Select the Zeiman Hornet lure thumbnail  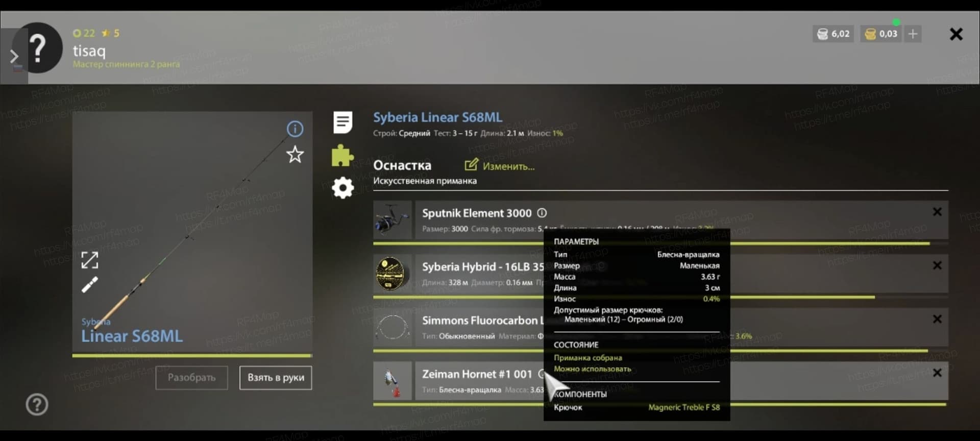392,381
